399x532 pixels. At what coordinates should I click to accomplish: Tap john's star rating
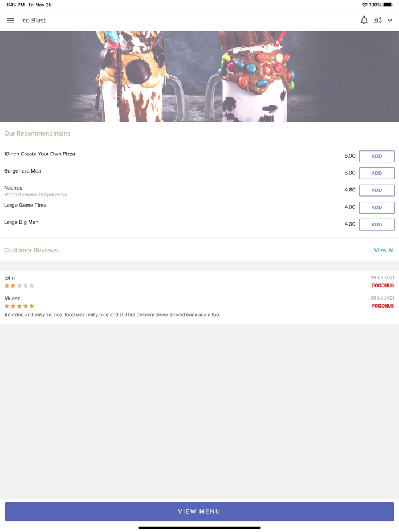tap(19, 286)
